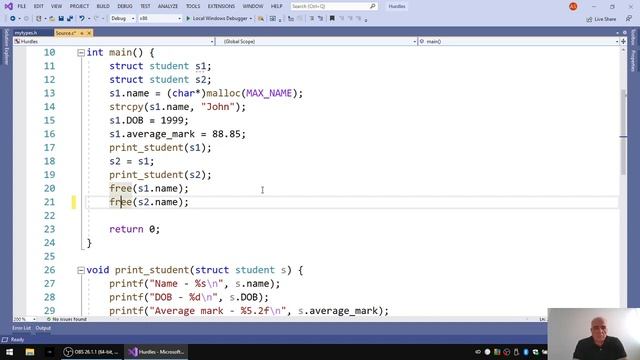Open the PROJECT menu

click(x=79, y=6)
